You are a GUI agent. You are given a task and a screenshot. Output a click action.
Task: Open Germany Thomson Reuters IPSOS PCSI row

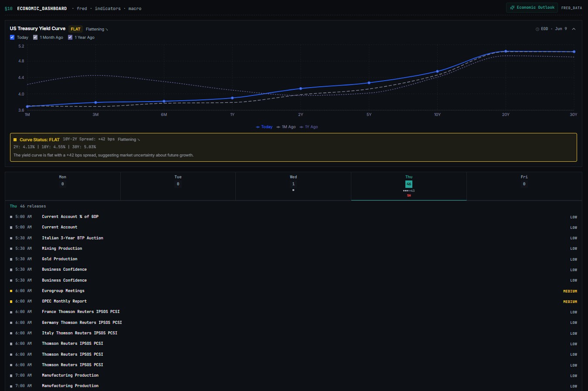tap(293, 323)
